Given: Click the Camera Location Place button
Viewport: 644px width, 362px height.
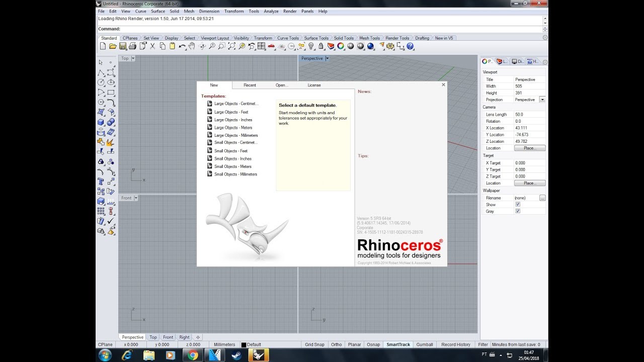Looking at the screenshot, I should pyautogui.click(x=530, y=148).
